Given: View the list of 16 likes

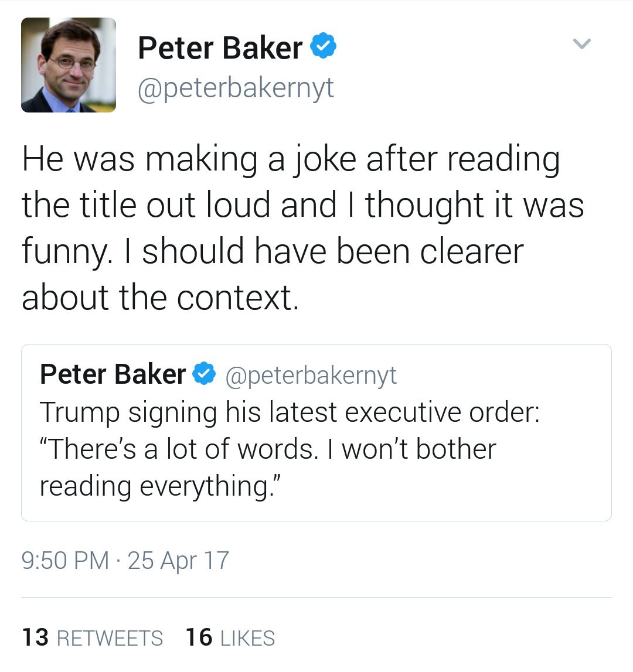Looking at the screenshot, I should [x=247, y=638].
